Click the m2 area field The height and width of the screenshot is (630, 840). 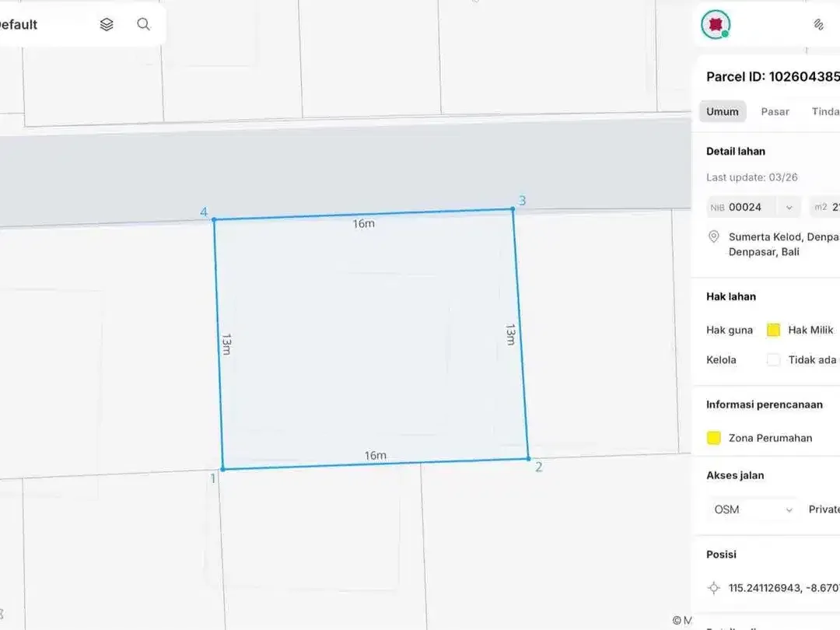point(824,208)
